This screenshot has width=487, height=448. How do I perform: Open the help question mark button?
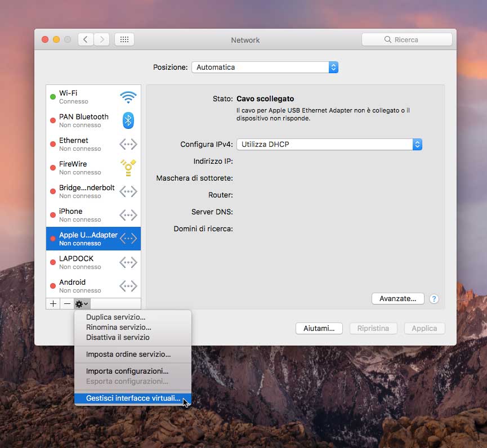click(434, 299)
